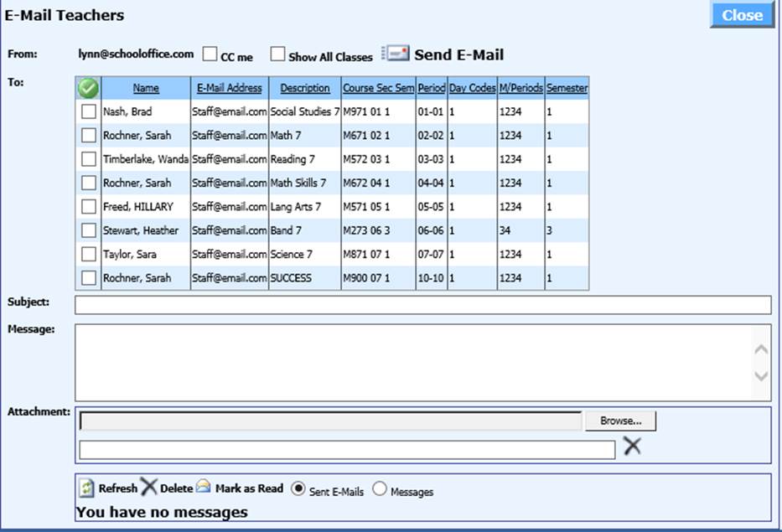Click the green select-all checkmark icon

coord(88,88)
